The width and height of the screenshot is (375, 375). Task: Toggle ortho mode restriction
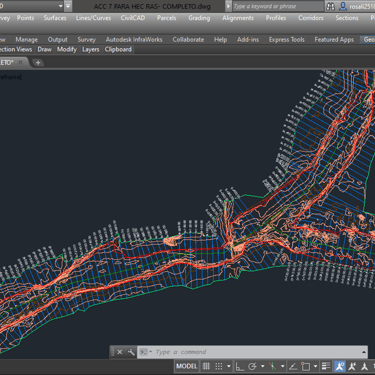pyautogui.click(x=239, y=366)
